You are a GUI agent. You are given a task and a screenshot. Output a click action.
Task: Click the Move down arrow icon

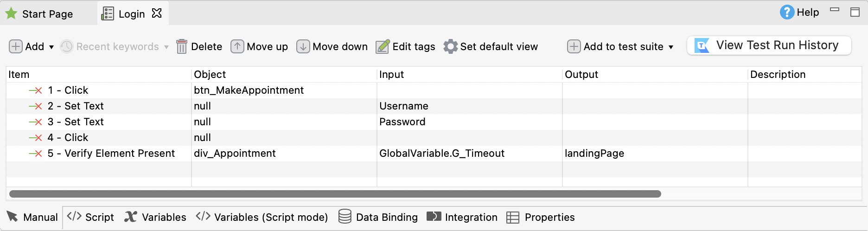point(303,46)
